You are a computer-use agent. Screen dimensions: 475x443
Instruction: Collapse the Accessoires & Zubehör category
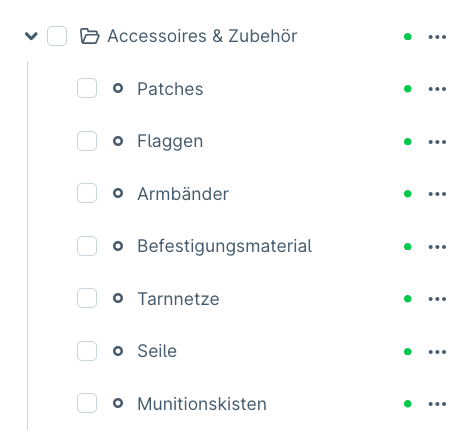[31, 36]
